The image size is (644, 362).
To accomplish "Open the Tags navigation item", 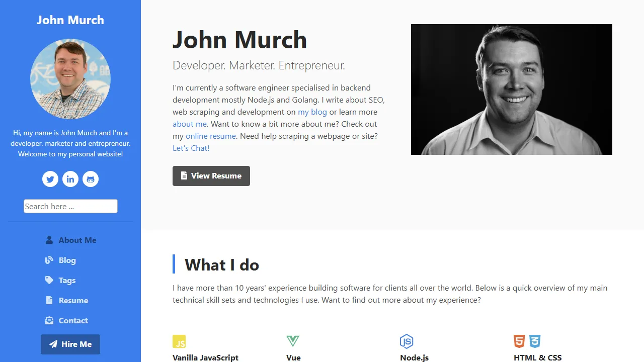I will [x=66, y=280].
